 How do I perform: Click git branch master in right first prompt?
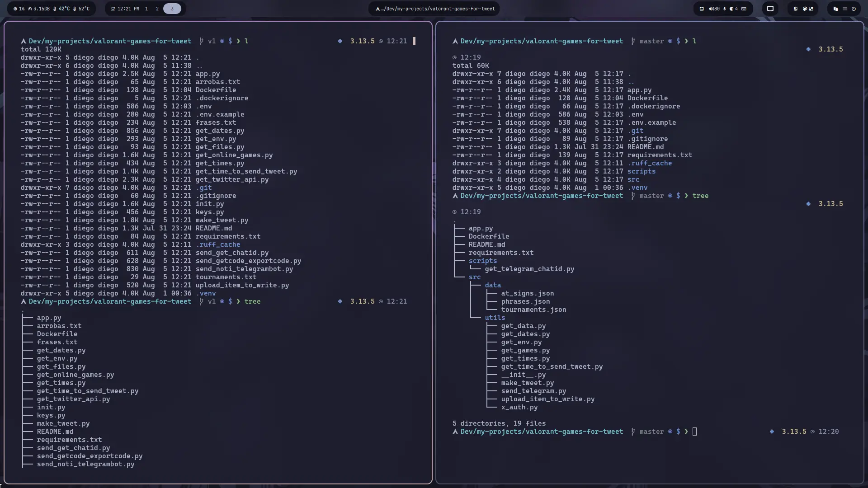tap(647, 41)
